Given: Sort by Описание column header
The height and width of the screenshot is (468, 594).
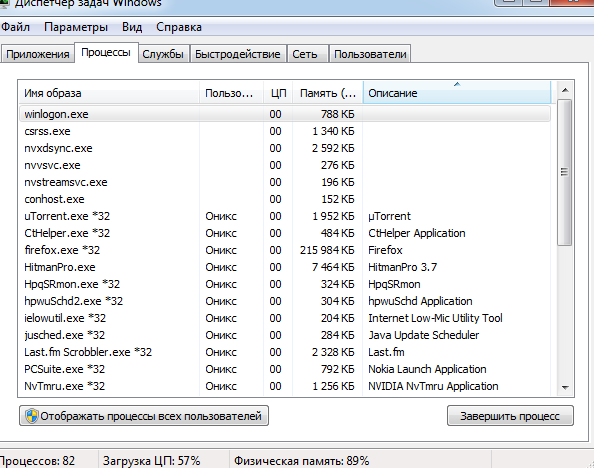Looking at the screenshot, I should point(457,93).
